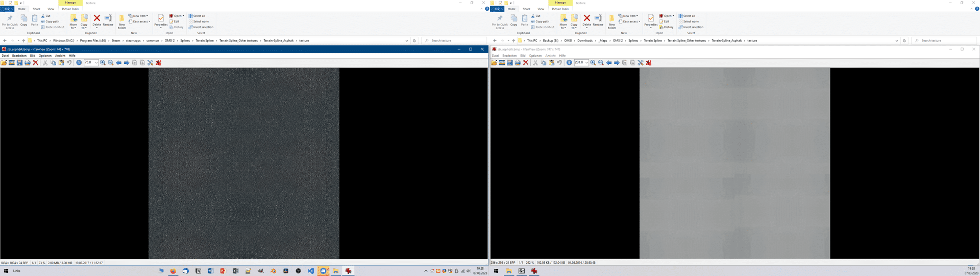Image resolution: width=980 pixels, height=276 pixels.
Task: Open the slideshow icon in right IrfanView toolbar
Action: (x=502, y=63)
